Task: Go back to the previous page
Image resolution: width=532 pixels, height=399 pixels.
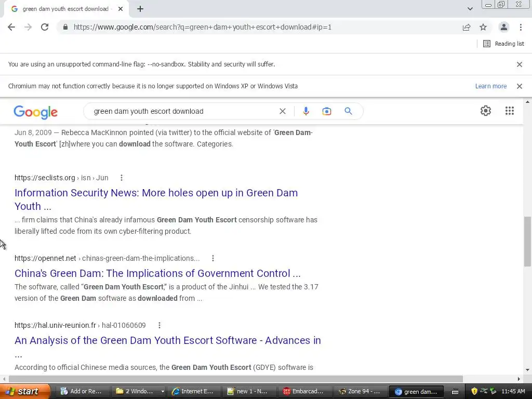Action: [11, 27]
